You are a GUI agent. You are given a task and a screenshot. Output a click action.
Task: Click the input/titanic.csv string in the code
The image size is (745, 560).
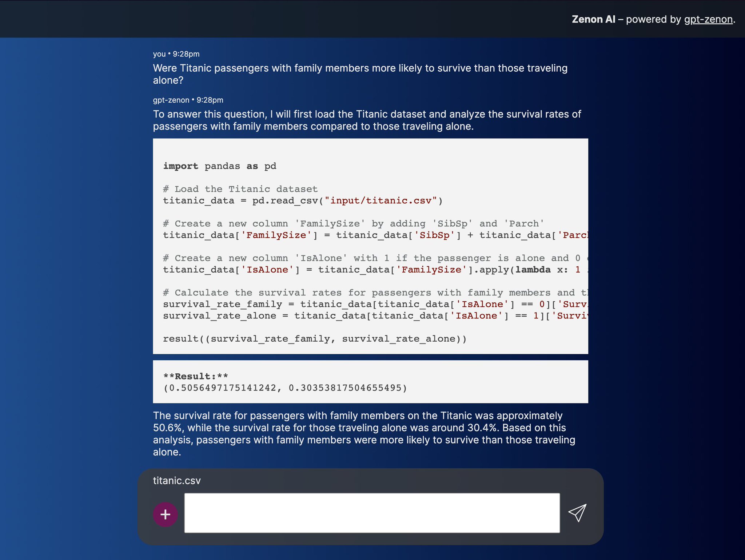381,200
